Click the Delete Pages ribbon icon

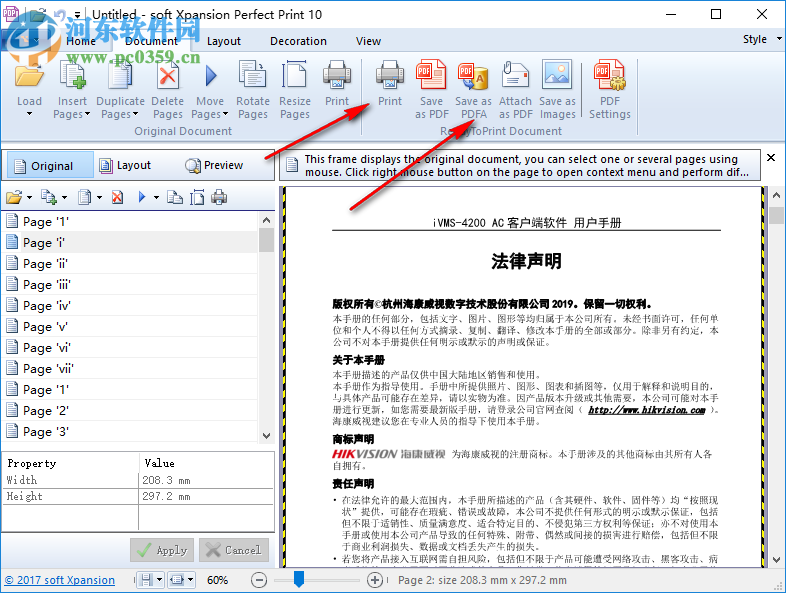[x=167, y=76]
